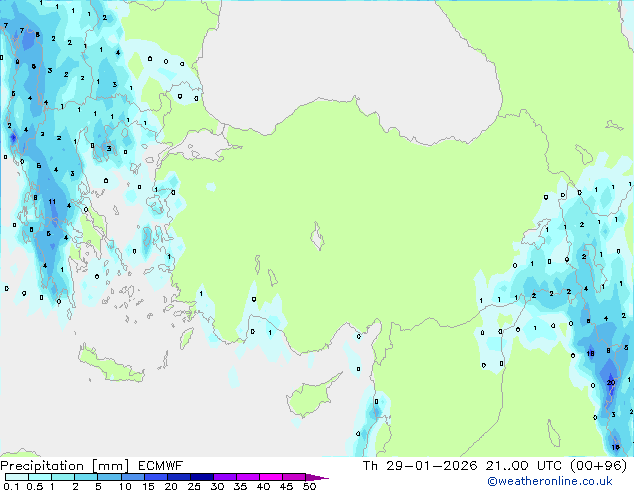Click legend label '35'
The image size is (634, 490).
click(x=240, y=486)
